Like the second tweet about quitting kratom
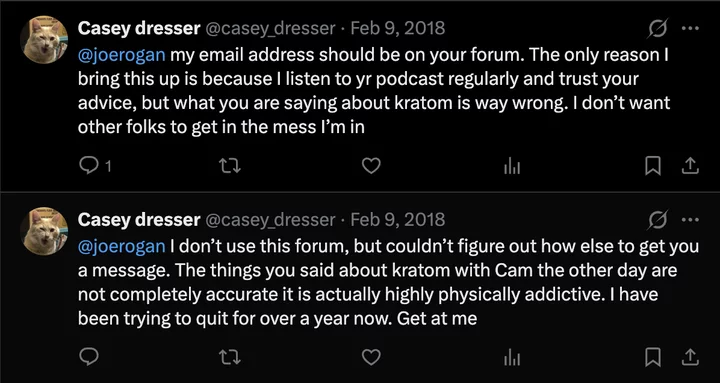720x383 pixels. coord(371,357)
